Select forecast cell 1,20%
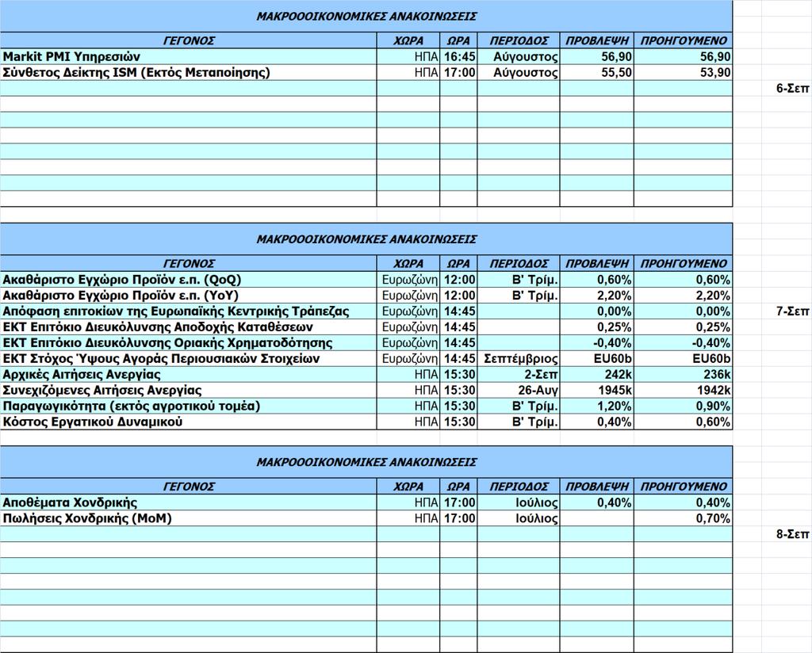This screenshot has width=812, height=653. point(596,407)
